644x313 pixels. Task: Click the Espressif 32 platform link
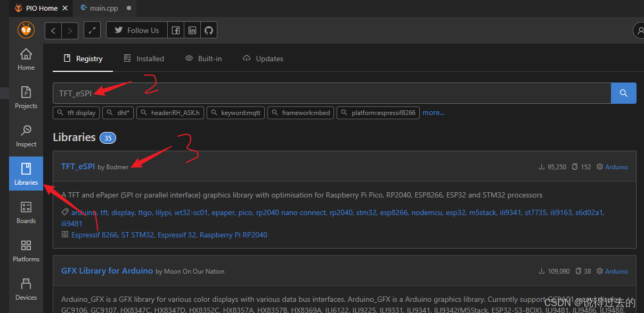pyautogui.click(x=177, y=235)
